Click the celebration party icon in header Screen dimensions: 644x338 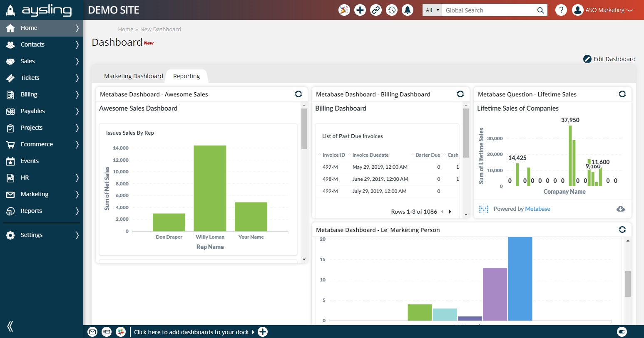click(344, 10)
